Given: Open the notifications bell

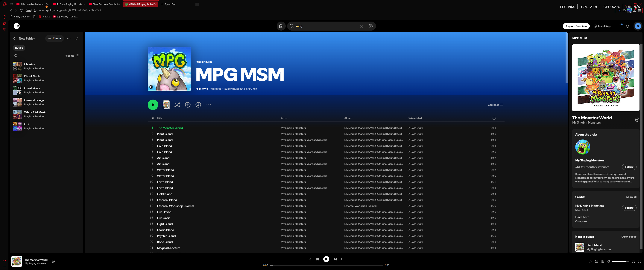Looking at the screenshot, I should click(620, 26).
